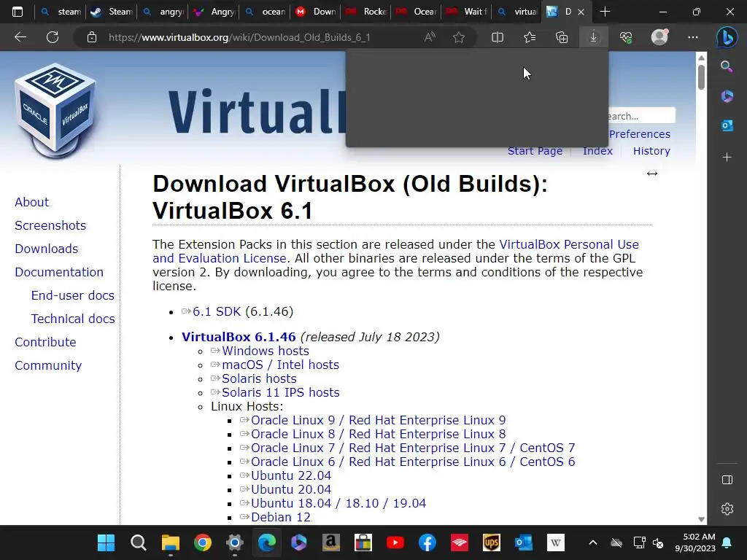Open the About sidebar link
Viewport: 747px width, 560px height.
[x=31, y=202]
